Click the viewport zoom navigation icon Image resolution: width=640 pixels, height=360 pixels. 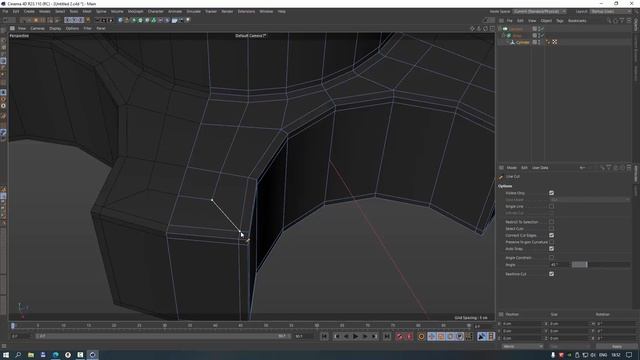coord(479,29)
